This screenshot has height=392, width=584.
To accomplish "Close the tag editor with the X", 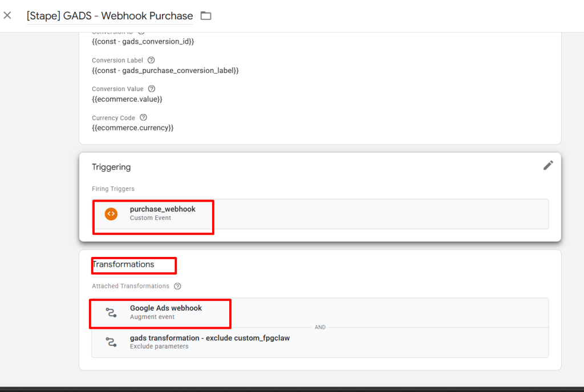I will tap(7, 15).
